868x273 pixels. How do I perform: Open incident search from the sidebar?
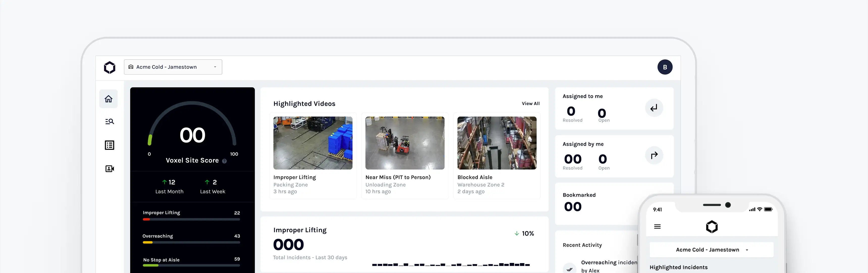[109, 122]
